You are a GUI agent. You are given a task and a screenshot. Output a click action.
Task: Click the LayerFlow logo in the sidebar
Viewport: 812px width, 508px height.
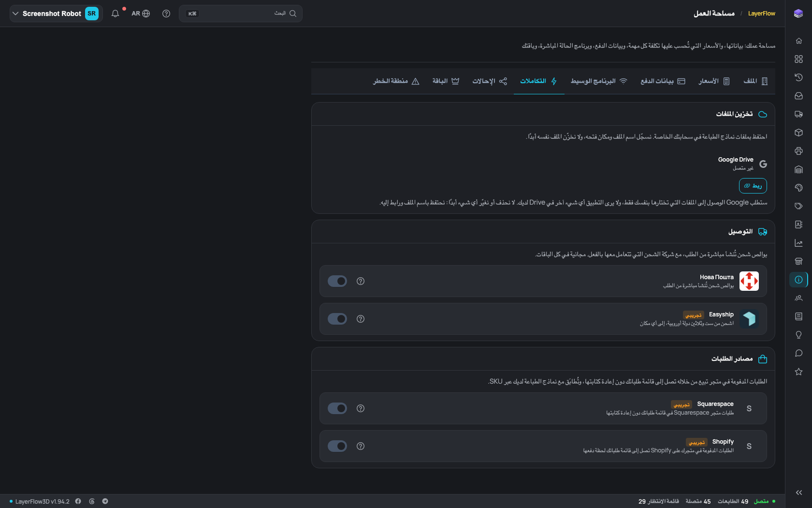click(x=798, y=14)
